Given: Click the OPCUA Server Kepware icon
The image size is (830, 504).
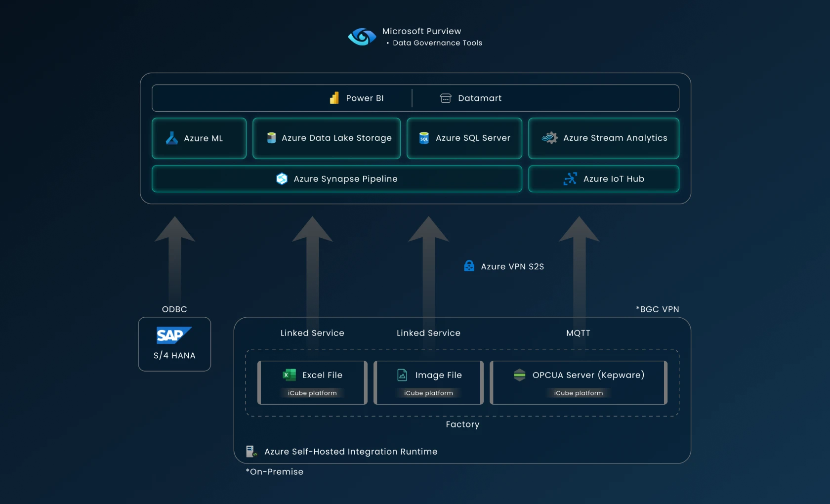Looking at the screenshot, I should coord(519,375).
